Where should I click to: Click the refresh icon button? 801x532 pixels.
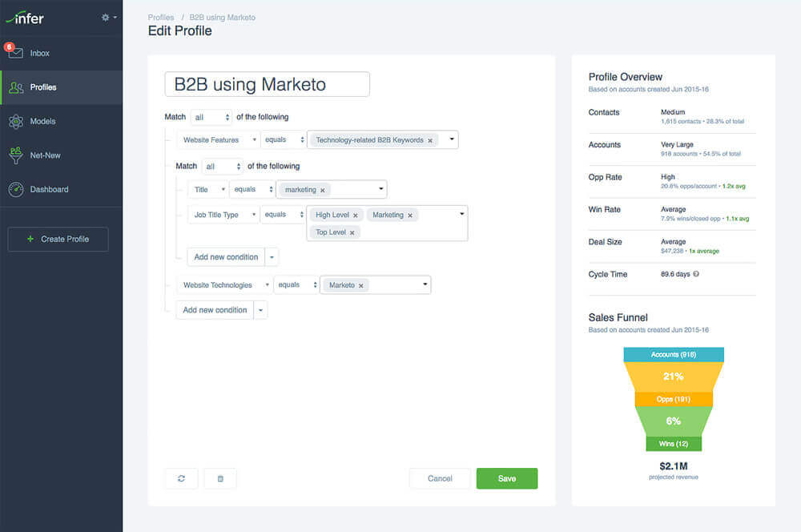tap(181, 478)
